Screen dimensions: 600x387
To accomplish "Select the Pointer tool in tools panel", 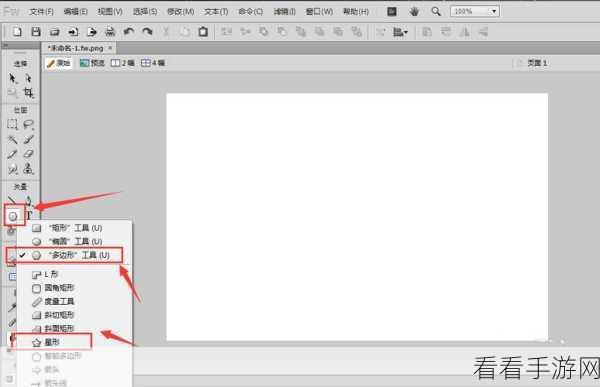I will coord(13,78).
